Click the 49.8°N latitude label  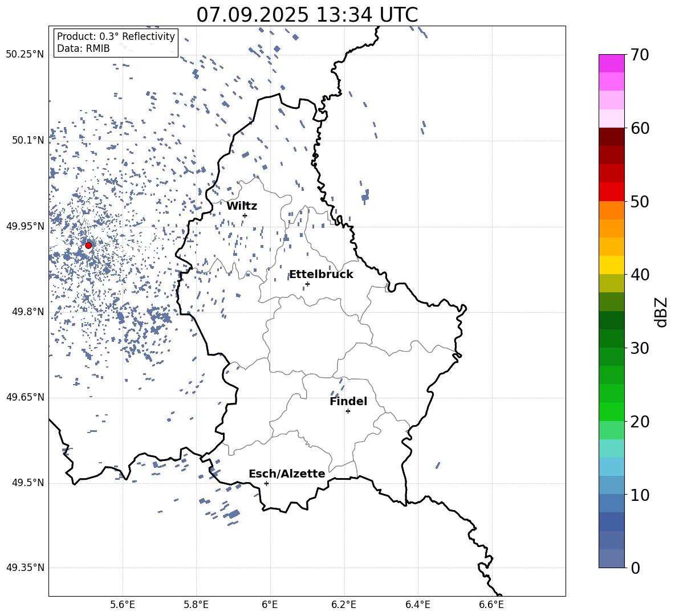pyautogui.click(x=28, y=312)
